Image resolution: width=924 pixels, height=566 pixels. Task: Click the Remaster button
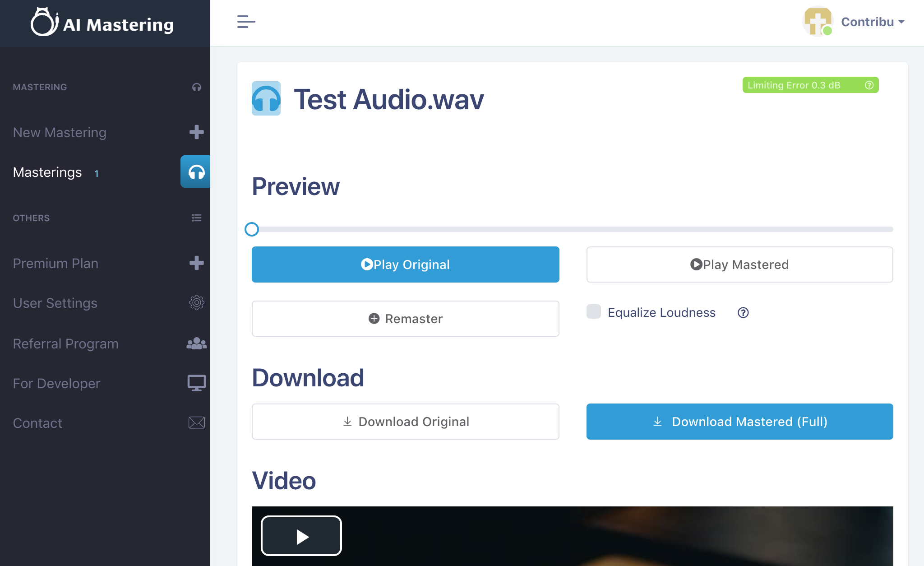pos(406,319)
